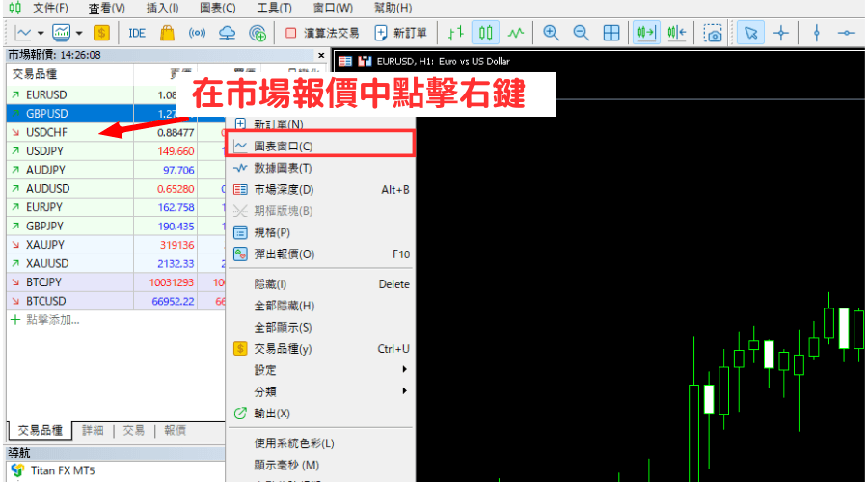868x482 pixels.
Task: Click the zoom out magnifier icon
Action: tap(581, 33)
